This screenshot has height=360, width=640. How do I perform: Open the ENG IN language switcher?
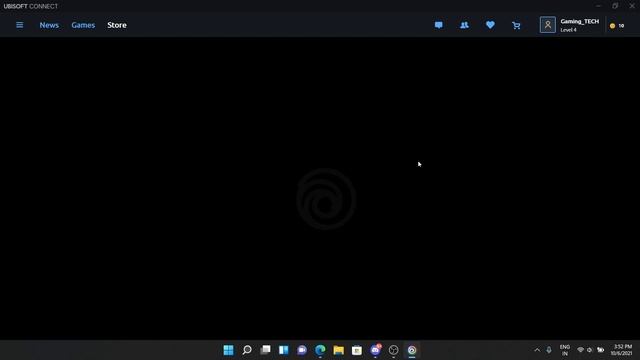coord(565,350)
